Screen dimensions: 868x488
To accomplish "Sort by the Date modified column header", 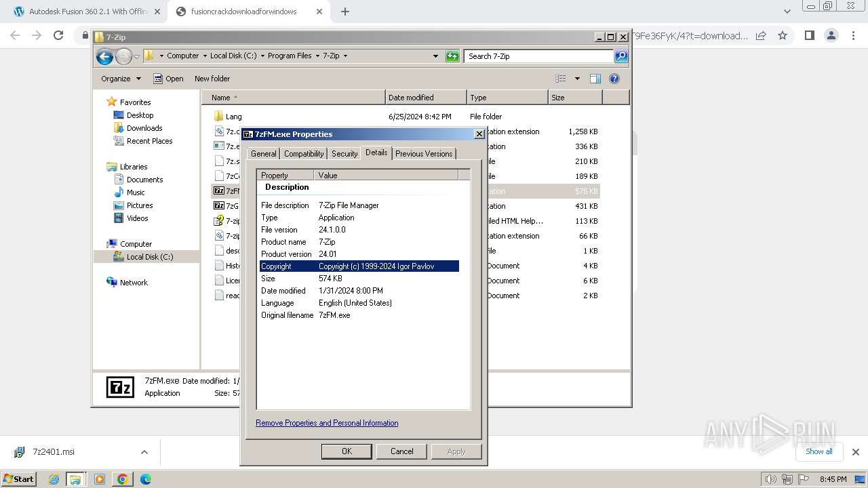I will (426, 98).
